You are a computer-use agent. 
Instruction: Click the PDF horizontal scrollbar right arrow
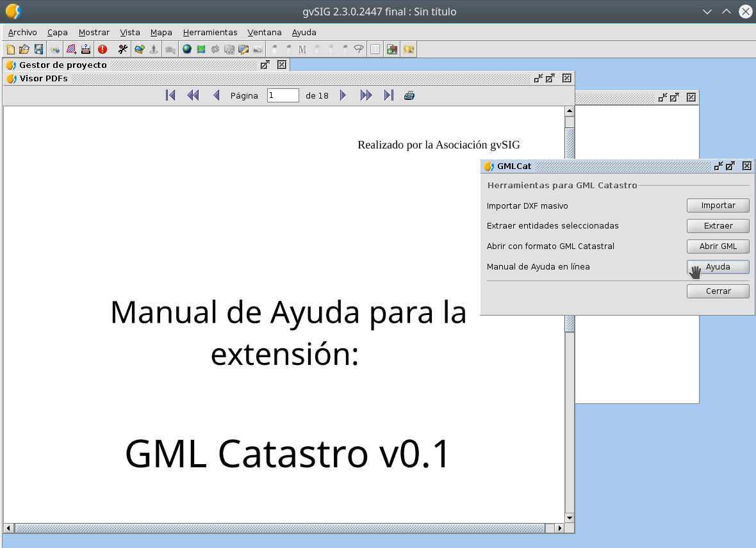560,528
